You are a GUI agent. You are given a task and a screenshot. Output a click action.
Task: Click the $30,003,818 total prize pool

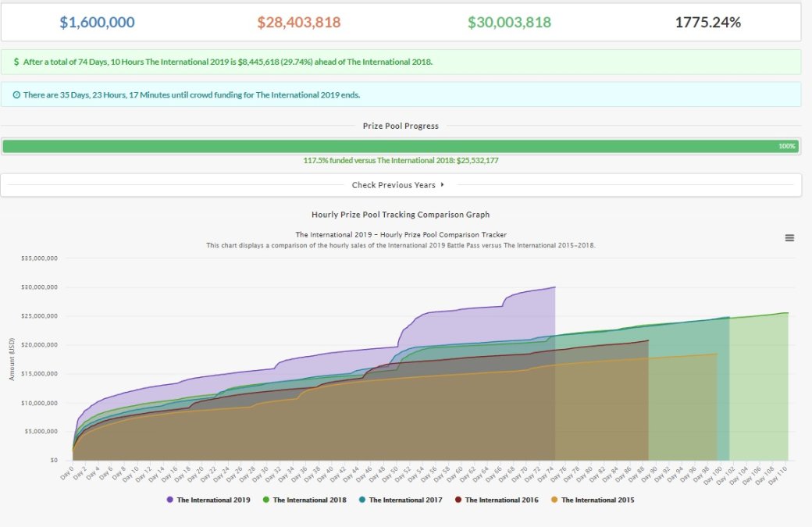510,23
